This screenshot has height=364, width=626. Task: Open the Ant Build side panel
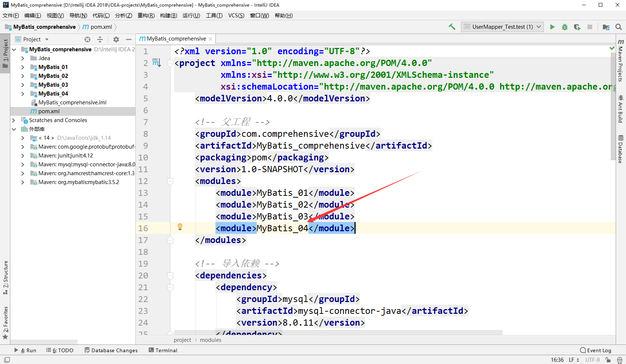click(621, 109)
